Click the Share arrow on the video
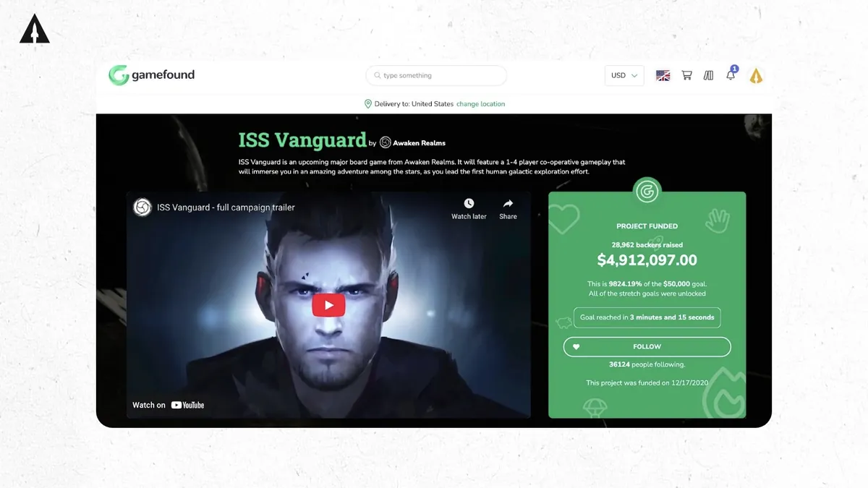This screenshot has width=868, height=488. pos(508,204)
